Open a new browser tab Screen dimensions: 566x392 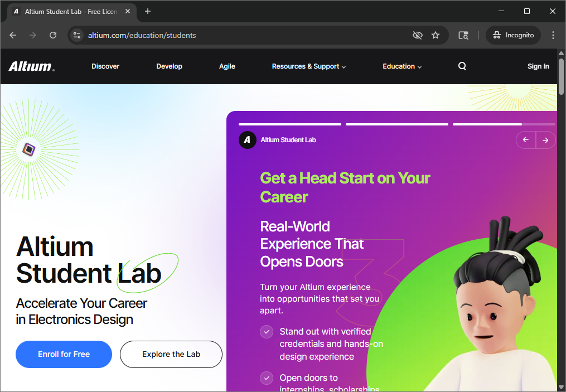148,11
